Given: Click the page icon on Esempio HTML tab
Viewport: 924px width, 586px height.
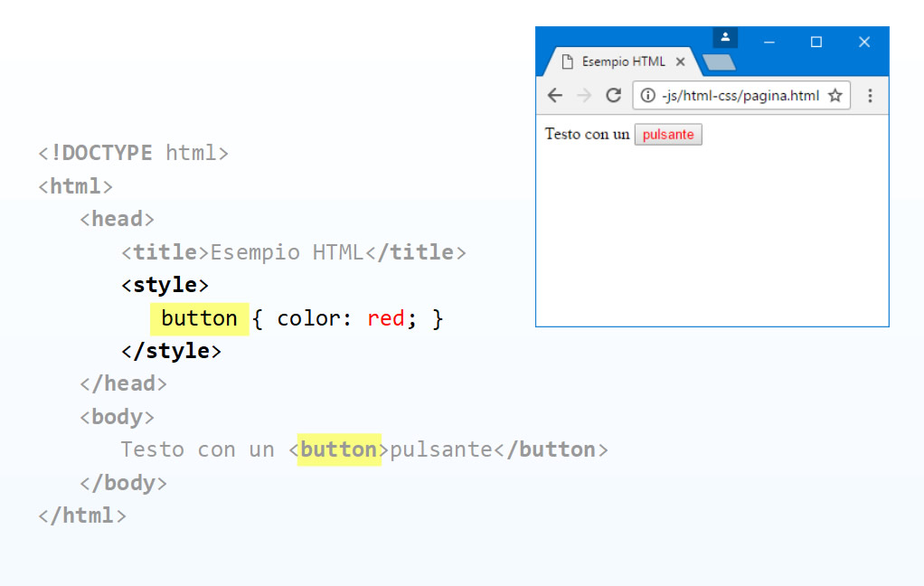Looking at the screenshot, I should click(x=568, y=61).
